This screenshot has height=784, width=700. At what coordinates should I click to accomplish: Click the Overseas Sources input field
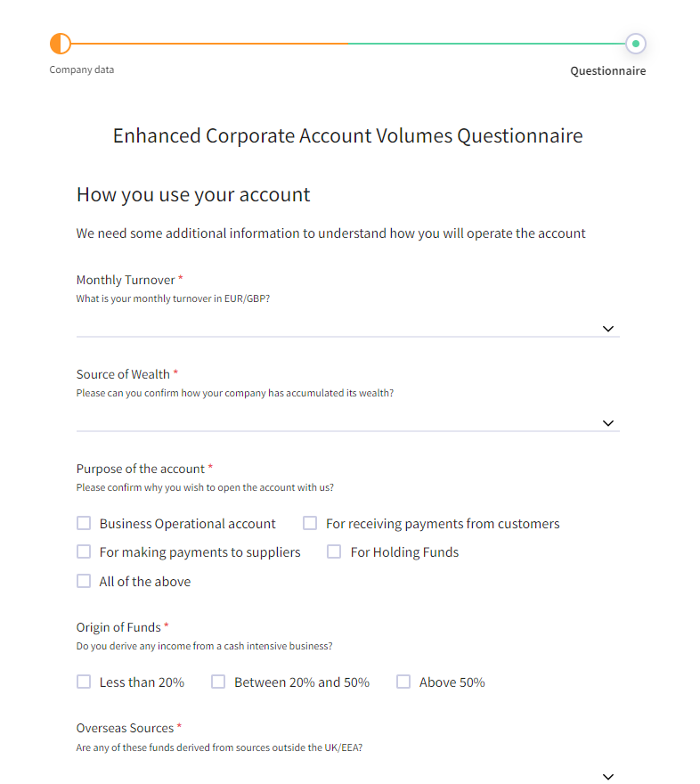click(347, 773)
